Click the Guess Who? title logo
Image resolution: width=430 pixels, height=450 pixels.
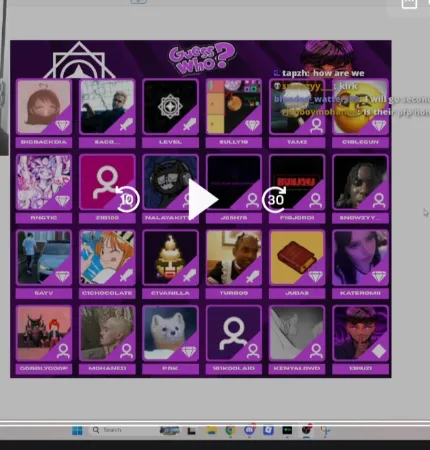pyautogui.click(x=202, y=59)
